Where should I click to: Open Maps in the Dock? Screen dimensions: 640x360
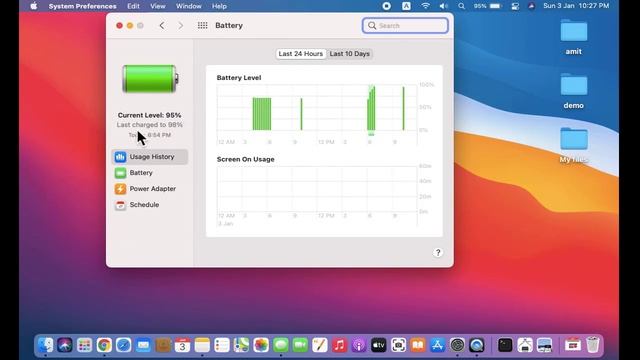click(x=241, y=345)
